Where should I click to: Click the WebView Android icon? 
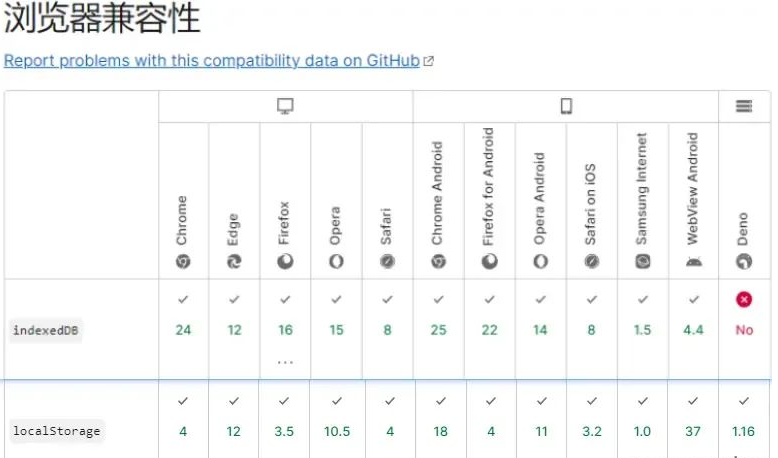click(694, 262)
